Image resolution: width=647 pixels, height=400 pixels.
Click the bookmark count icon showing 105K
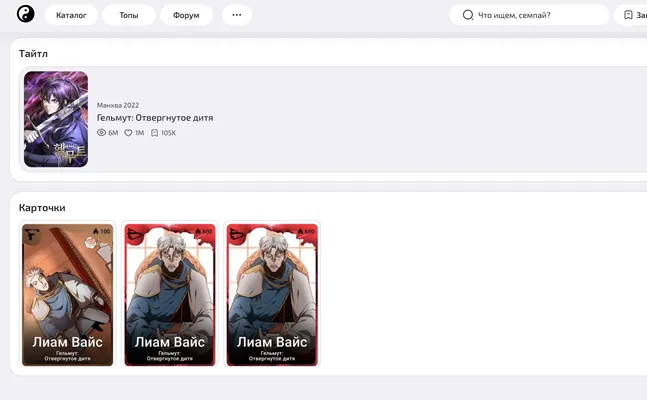point(154,133)
